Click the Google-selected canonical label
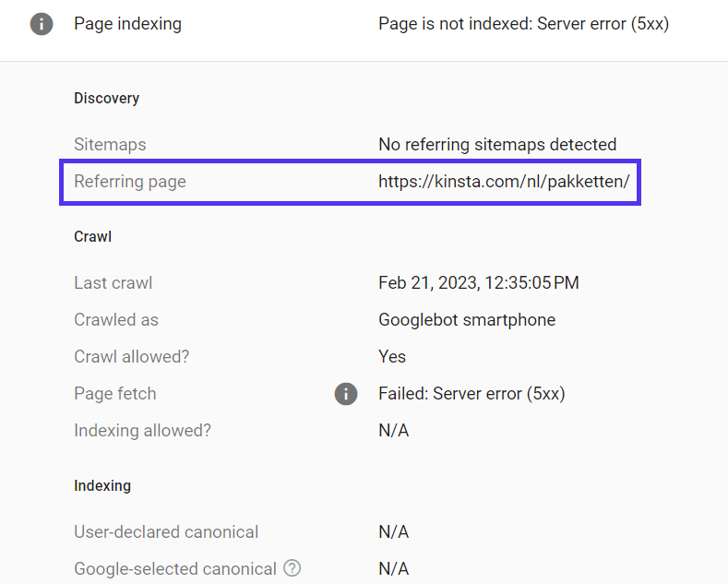Image resolution: width=728 pixels, height=584 pixels. point(175,568)
